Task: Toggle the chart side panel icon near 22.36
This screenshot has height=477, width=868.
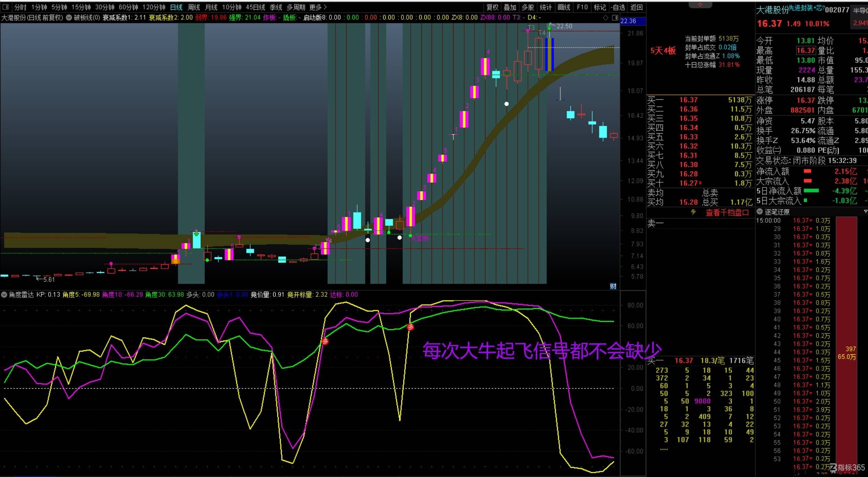Action: coord(615,17)
